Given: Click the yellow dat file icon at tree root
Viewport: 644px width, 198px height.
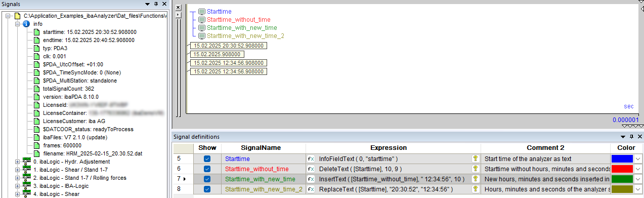Looking at the screenshot, I should (17, 16).
